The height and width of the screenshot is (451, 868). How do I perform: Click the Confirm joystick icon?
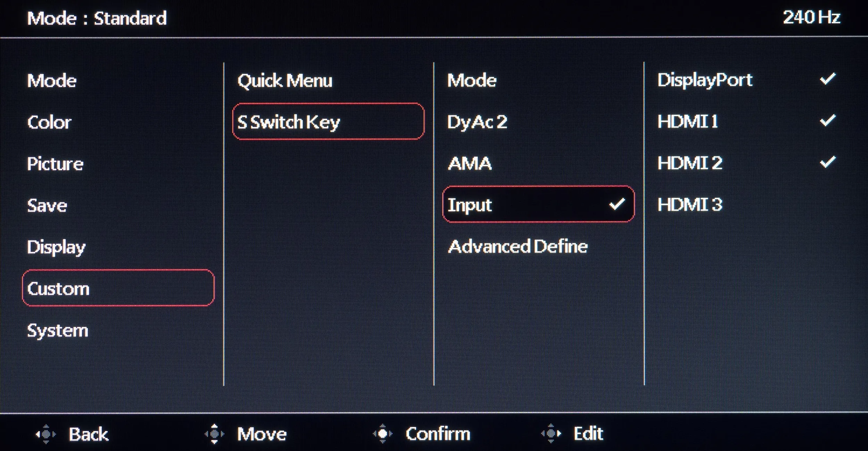(x=383, y=434)
